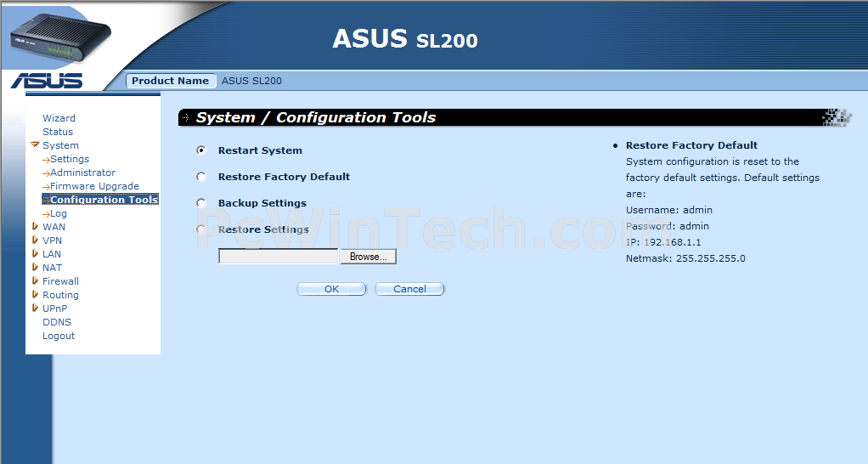The image size is (868, 464).
Task: Click the Password: admin help text
Action: point(667,226)
